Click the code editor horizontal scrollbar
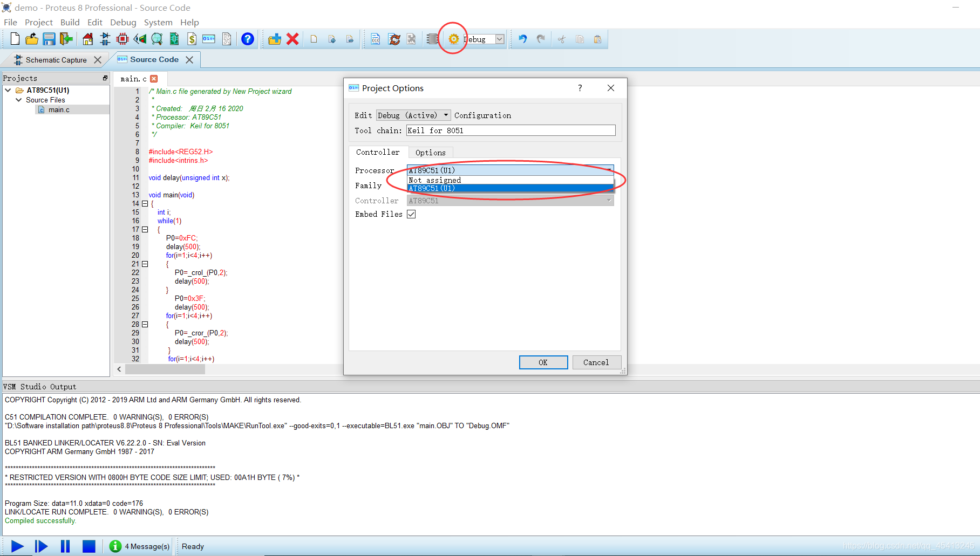980x556 pixels. (165, 369)
